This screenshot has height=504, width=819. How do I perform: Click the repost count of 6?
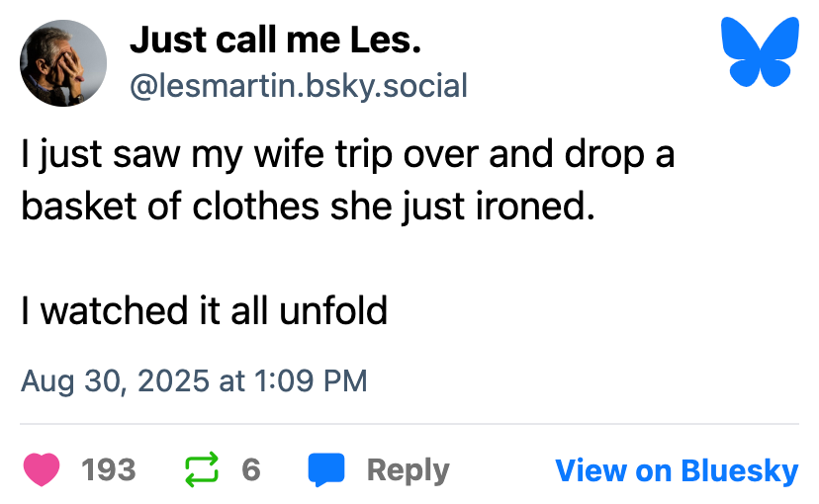tap(251, 469)
